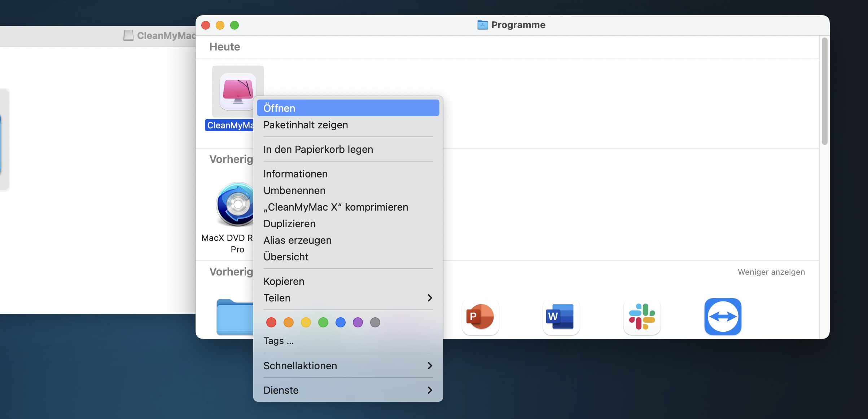This screenshot has width=868, height=419.
Task: Click the Tags … entry
Action: (x=279, y=341)
